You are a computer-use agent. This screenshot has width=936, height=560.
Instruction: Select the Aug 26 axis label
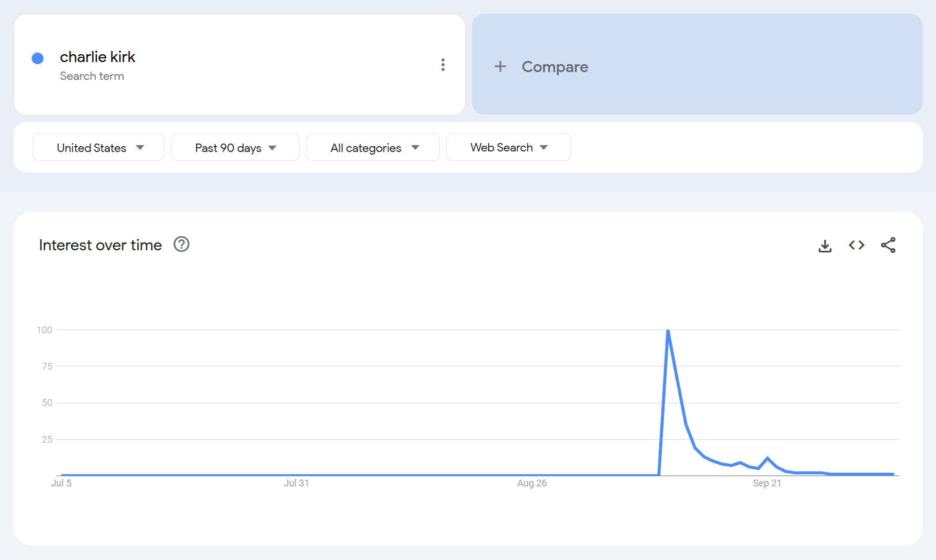click(531, 483)
